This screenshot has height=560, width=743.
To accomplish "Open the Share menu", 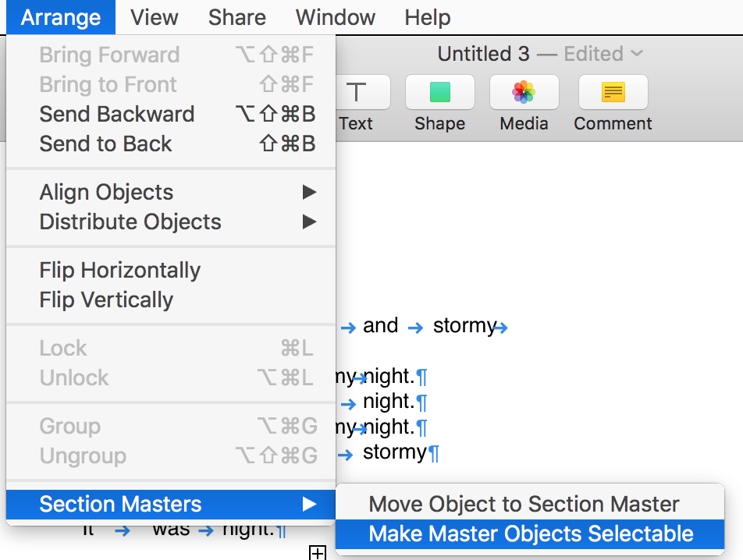I will 237,17.
